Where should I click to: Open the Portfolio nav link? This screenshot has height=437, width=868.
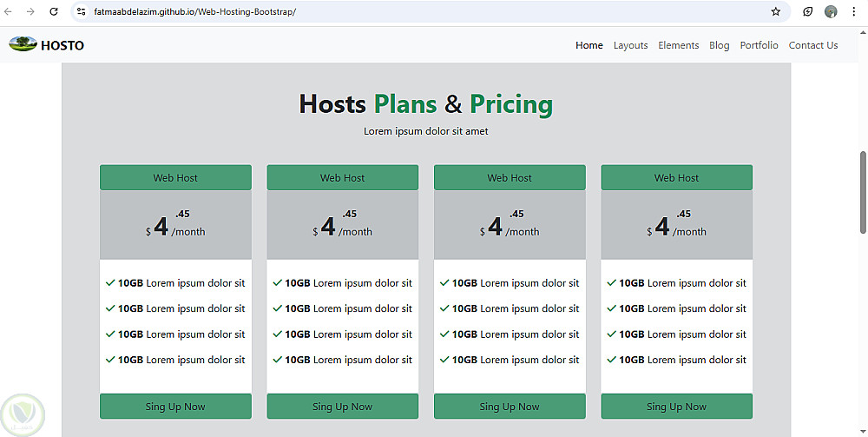[759, 45]
